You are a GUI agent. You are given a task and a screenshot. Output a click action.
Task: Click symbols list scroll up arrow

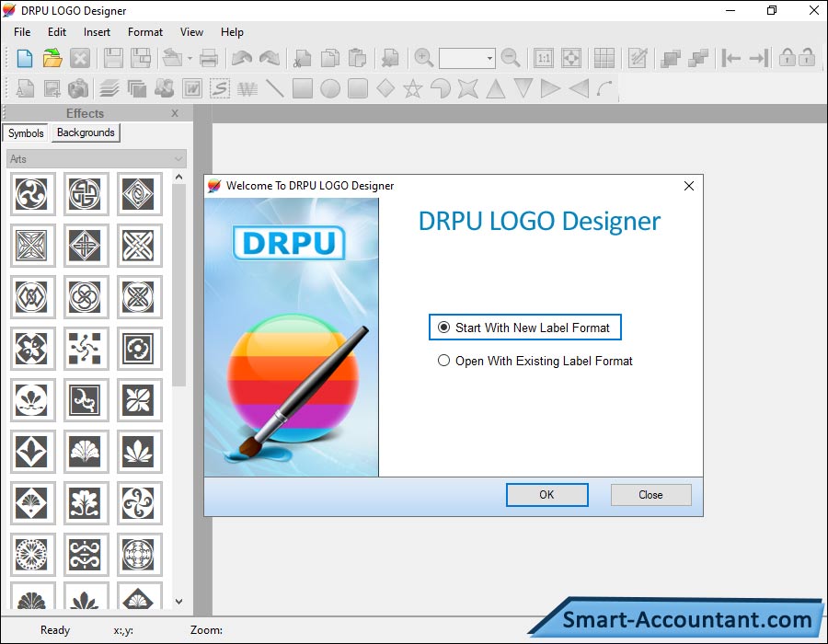179,178
